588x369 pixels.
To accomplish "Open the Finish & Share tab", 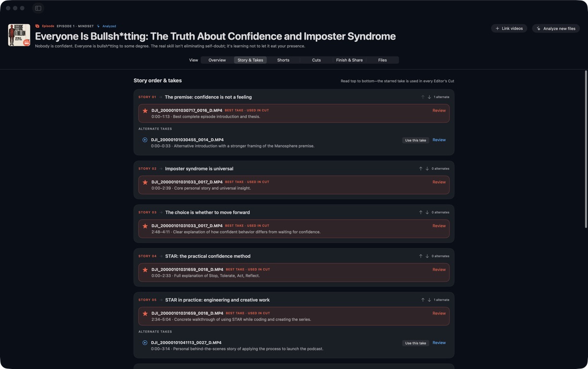I will click(x=350, y=60).
